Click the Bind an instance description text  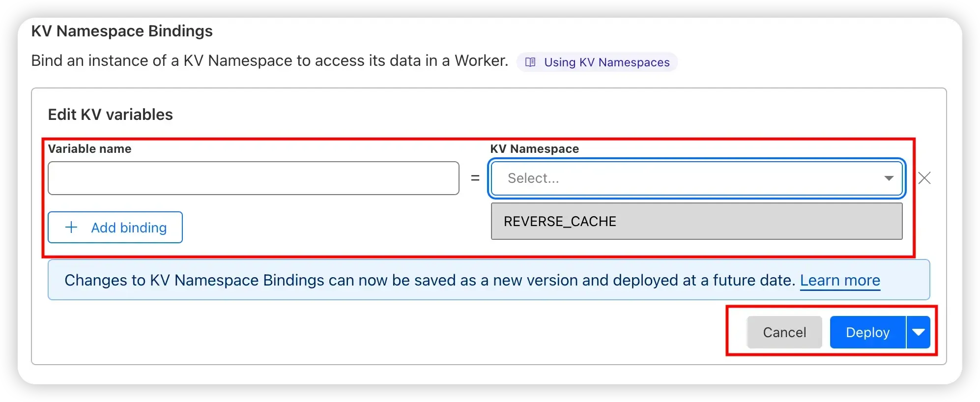270,60
